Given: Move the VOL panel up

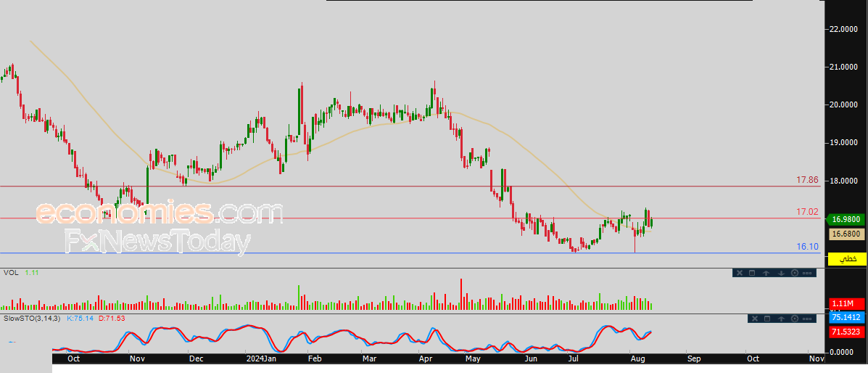Looking at the screenshot, I should [x=766, y=273].
